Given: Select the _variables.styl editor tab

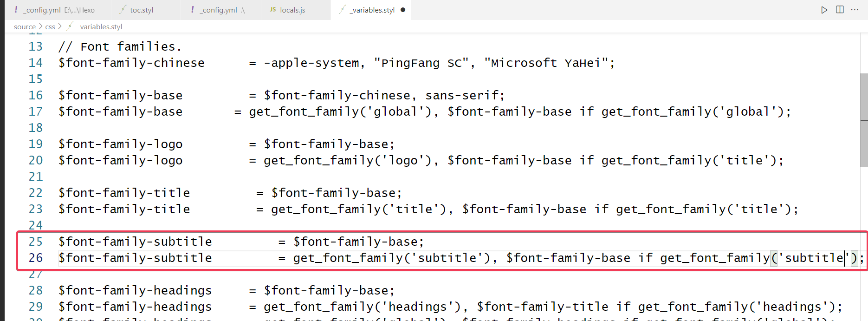Looking at the screenshot, I should (372, 10).
